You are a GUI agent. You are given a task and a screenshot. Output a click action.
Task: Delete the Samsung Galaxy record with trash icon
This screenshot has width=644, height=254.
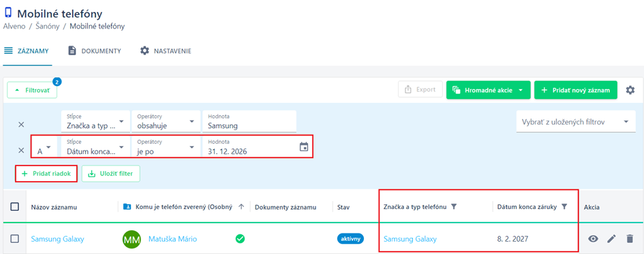(630, 238)
